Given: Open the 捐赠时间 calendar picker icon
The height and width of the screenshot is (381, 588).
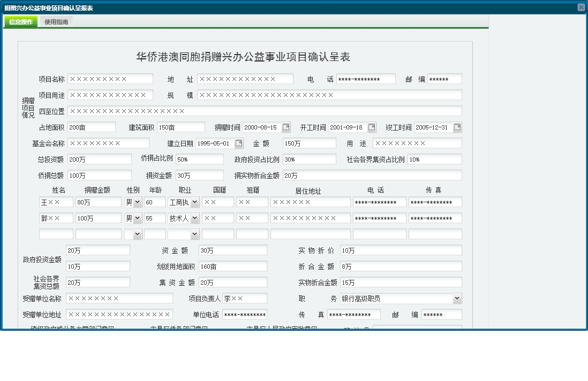Looking at the screenshot, I should (x=286, y=127).
